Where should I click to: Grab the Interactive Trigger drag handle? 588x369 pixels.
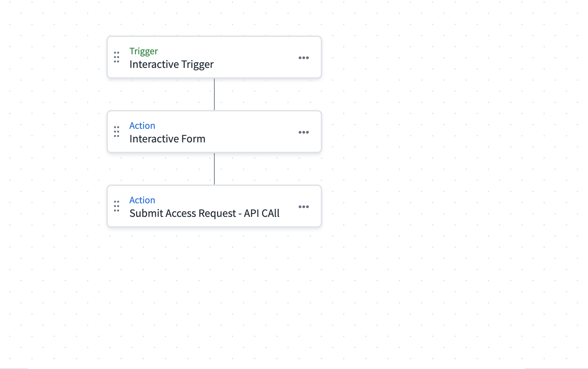coord(117,57)
